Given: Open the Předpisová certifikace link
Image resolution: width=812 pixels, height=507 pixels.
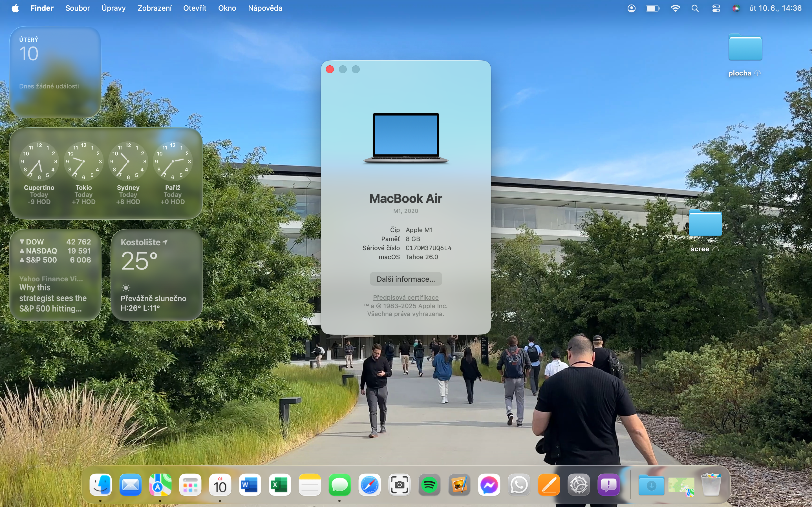Looking at the screenshot, I should click(x=405, y=297).
